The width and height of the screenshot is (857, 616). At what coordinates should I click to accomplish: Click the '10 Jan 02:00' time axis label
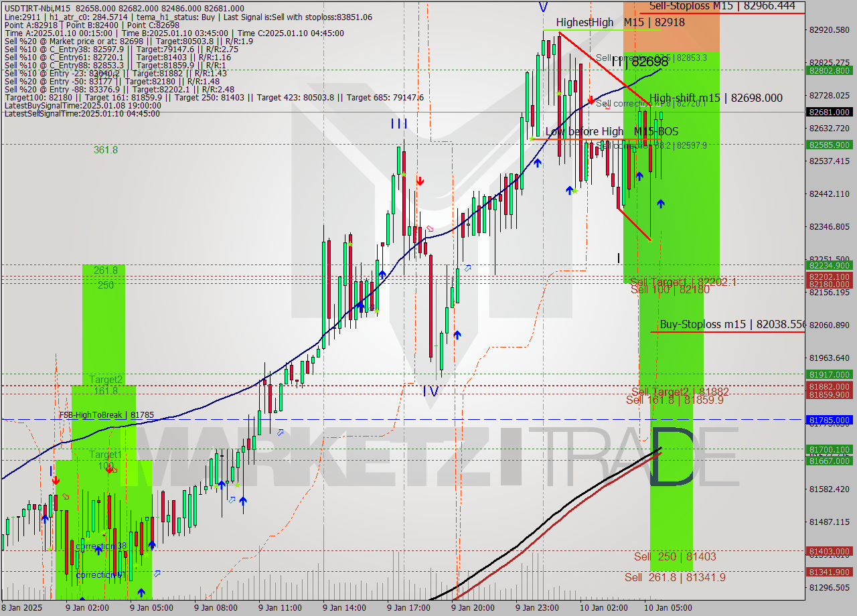[604, 608]
